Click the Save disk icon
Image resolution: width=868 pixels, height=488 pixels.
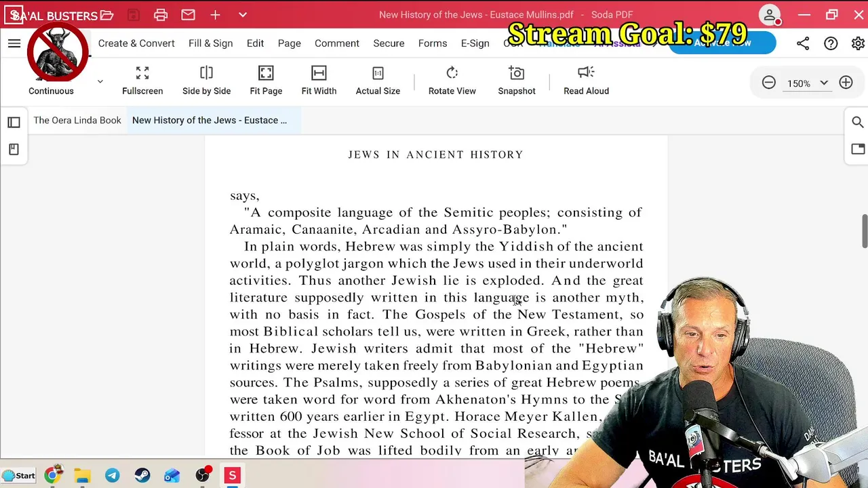click(134, 15)
